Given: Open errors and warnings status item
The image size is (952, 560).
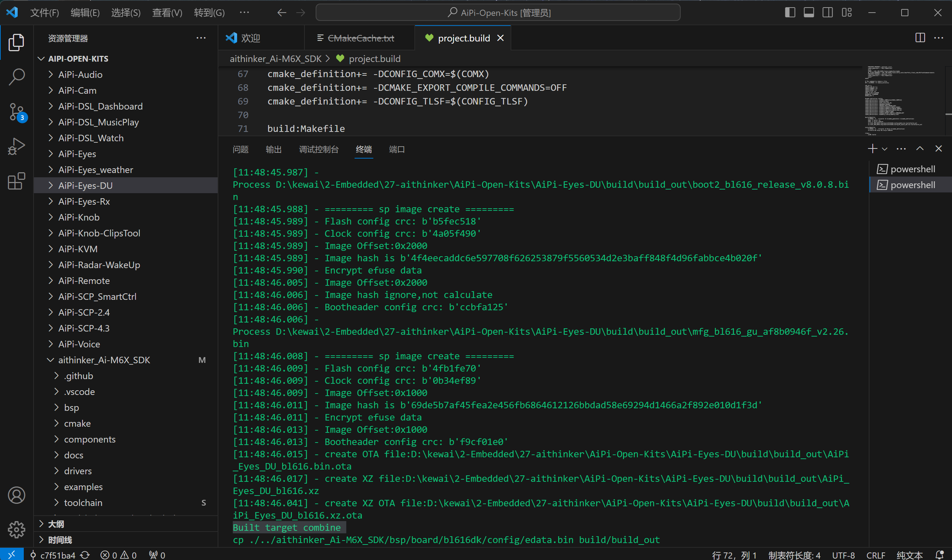Looking at the screenshot, I should 119,555.
